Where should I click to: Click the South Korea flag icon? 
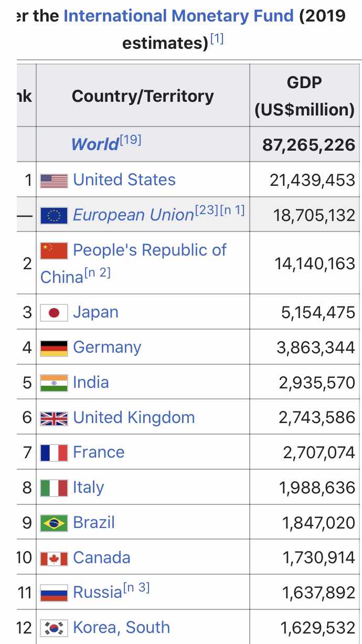coord(54,628)
